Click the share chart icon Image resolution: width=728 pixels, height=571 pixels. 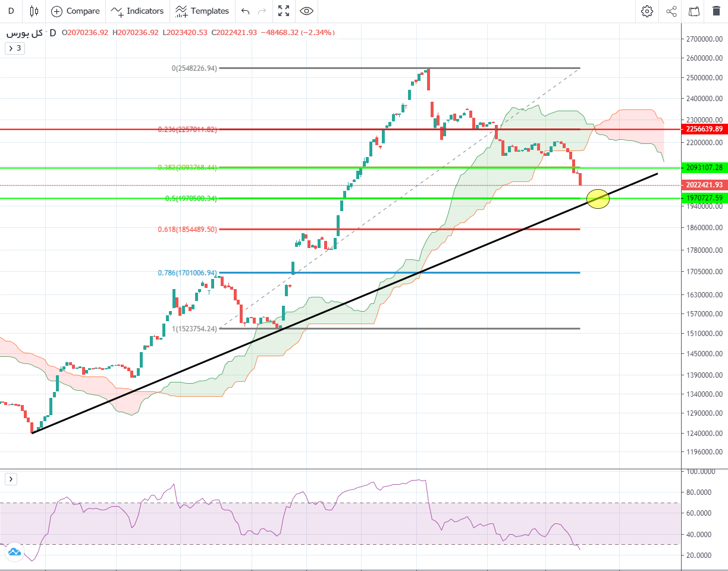(671, 11)
